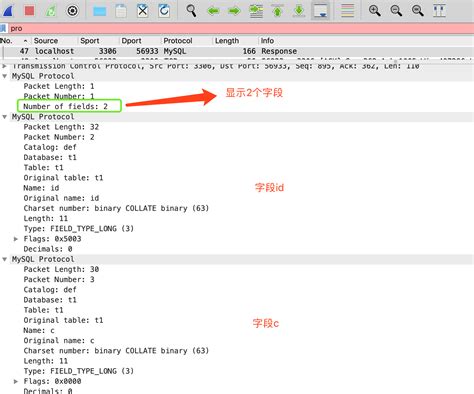Screen dimensions: 474x394
Task: Select 'Table: t1' under Packet Number: 2
Action: [43, 168]
